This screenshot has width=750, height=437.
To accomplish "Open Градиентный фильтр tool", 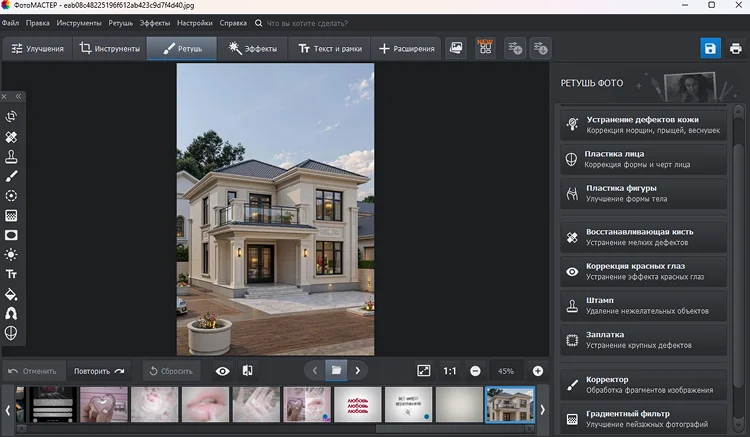I will 643,419.
